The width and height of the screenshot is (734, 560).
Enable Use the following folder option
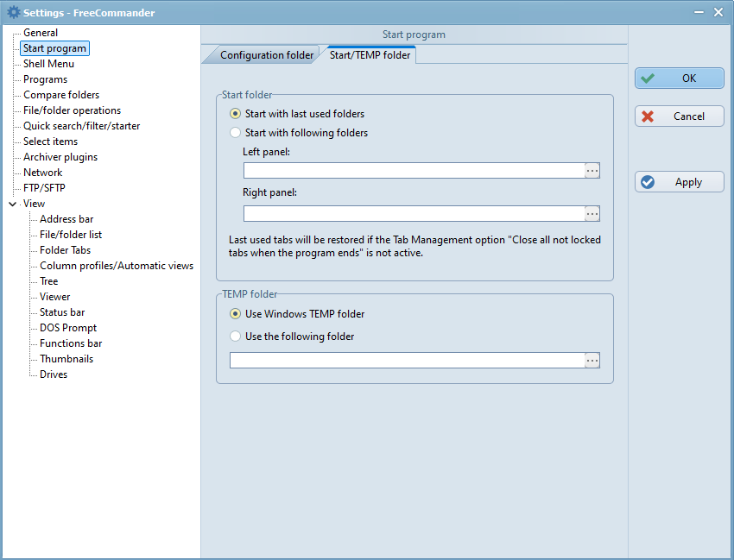[x=236, y=337]
